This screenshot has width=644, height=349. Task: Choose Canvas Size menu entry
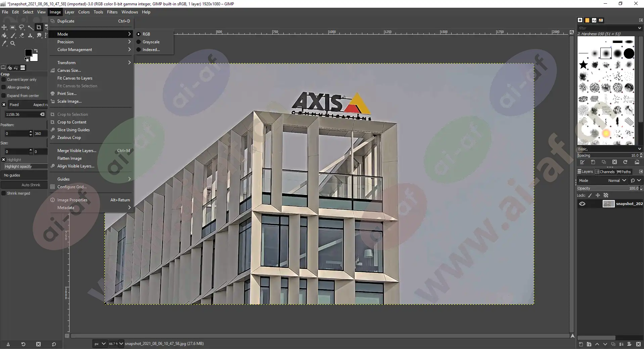click(x=91, y=70)
